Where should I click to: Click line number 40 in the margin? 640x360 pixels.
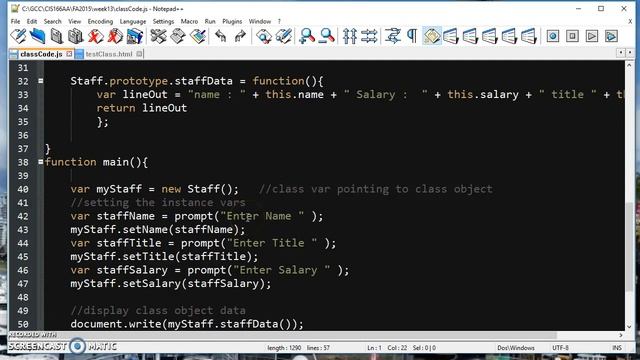[x=23, y=189]
